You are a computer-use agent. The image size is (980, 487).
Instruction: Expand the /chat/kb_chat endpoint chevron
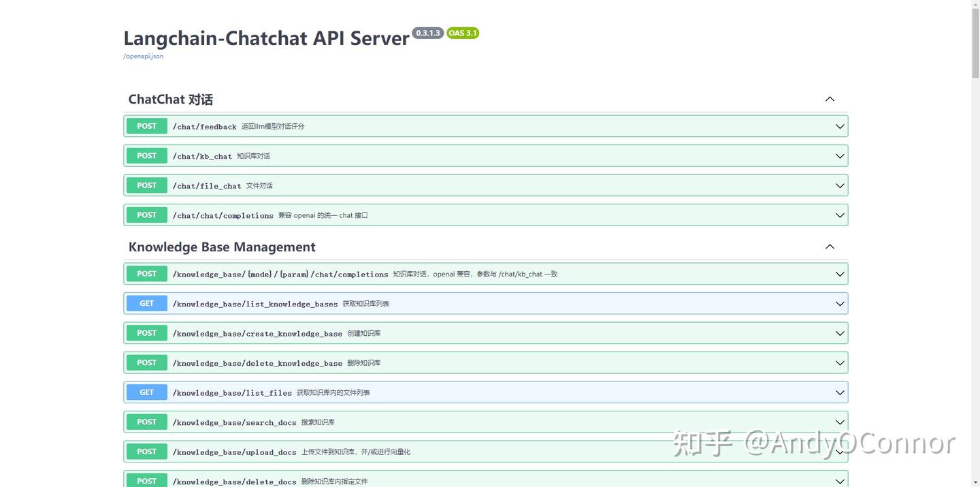(840, 156)
